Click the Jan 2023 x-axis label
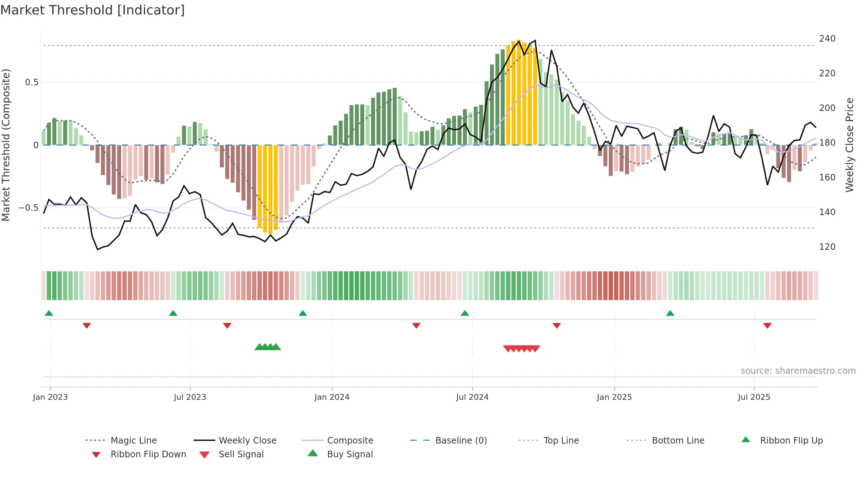This screenshot has height=488, width=868. [50, 397]
